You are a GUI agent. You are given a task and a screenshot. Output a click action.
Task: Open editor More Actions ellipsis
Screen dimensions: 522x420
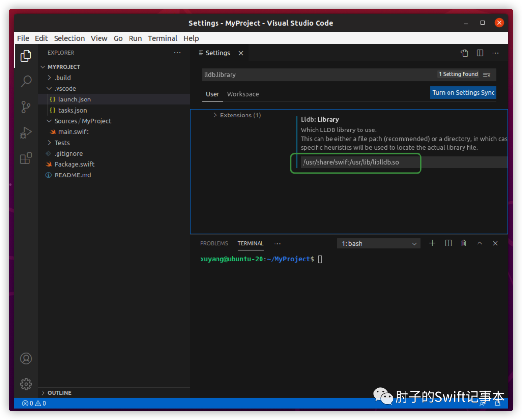(495, 53)
